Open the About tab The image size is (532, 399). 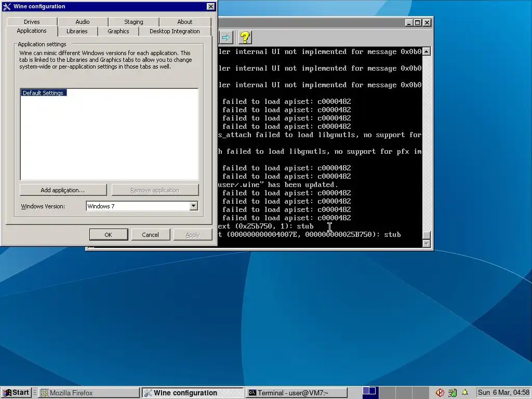185,22
